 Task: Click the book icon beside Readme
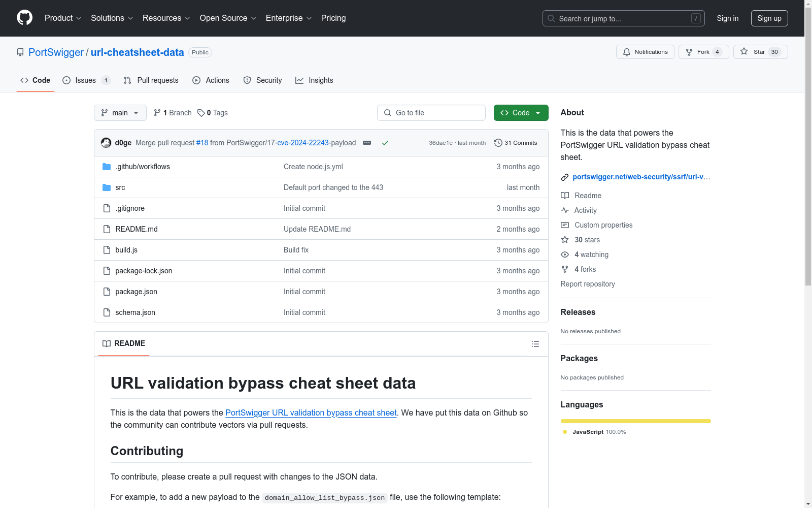tap(565, 196)
